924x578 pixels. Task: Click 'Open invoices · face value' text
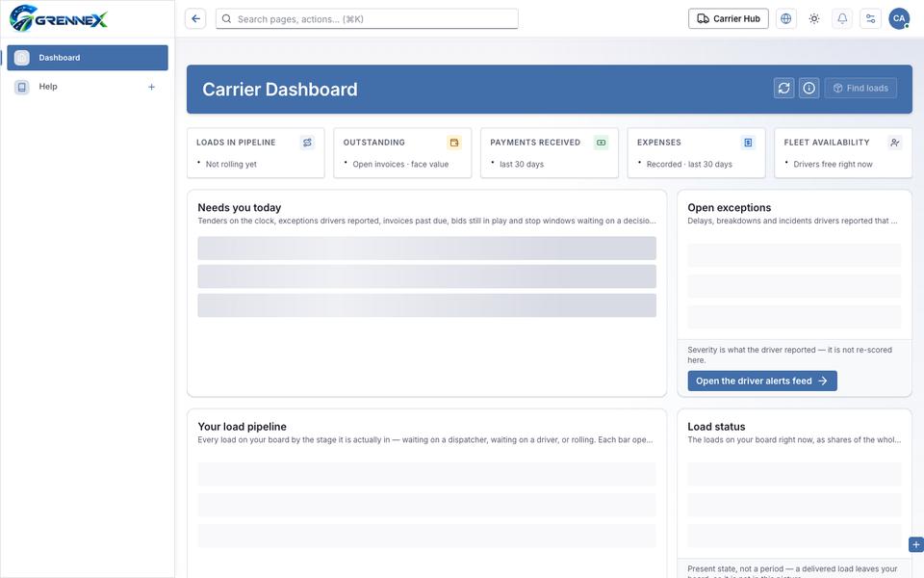pos(400,165)
